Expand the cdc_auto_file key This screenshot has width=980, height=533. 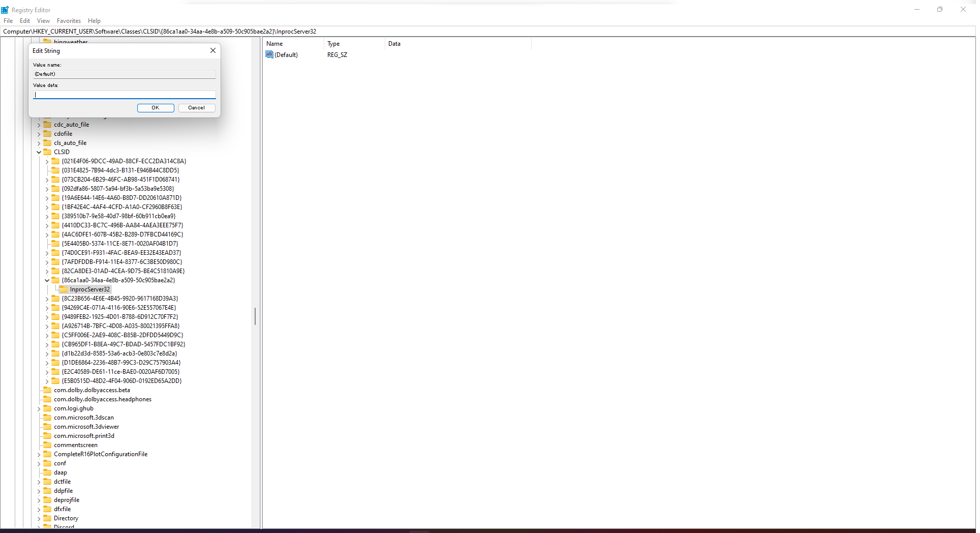(x=39, y=125)
